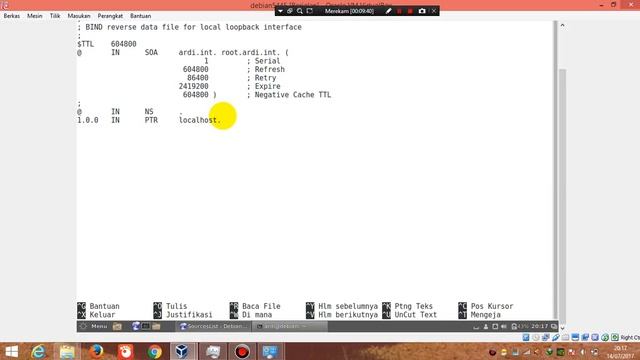Click the guest panel volume icon
Image resolution: width=640 pixels, height=360 pixels.
tap(504, 326)
